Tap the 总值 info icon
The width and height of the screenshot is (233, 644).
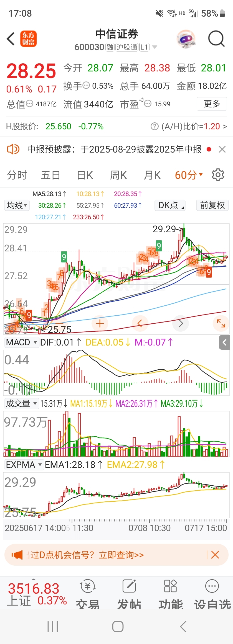click(x=30, y=104)
